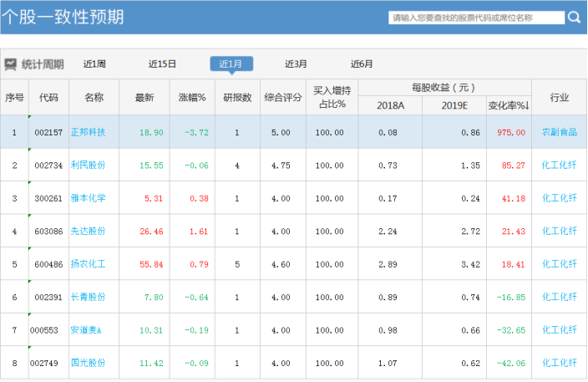This screenshot has height=382, width=588.
Task: Click stock code 000553
Action: tap(44, 330)
